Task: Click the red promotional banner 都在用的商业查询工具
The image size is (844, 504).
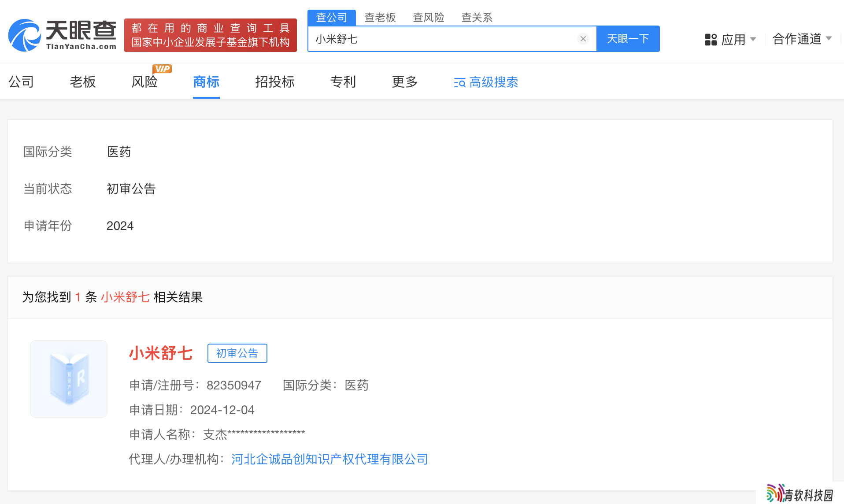Action: (x=211, y=35)
